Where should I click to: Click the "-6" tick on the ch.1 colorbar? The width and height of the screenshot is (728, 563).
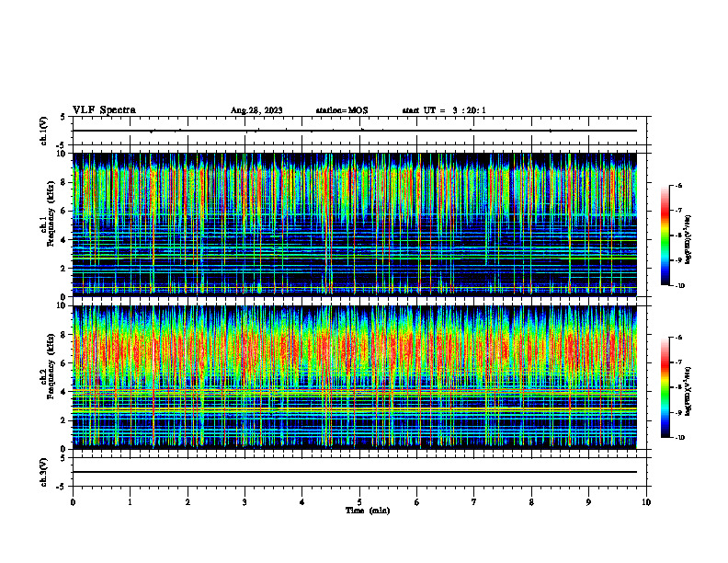678,186
